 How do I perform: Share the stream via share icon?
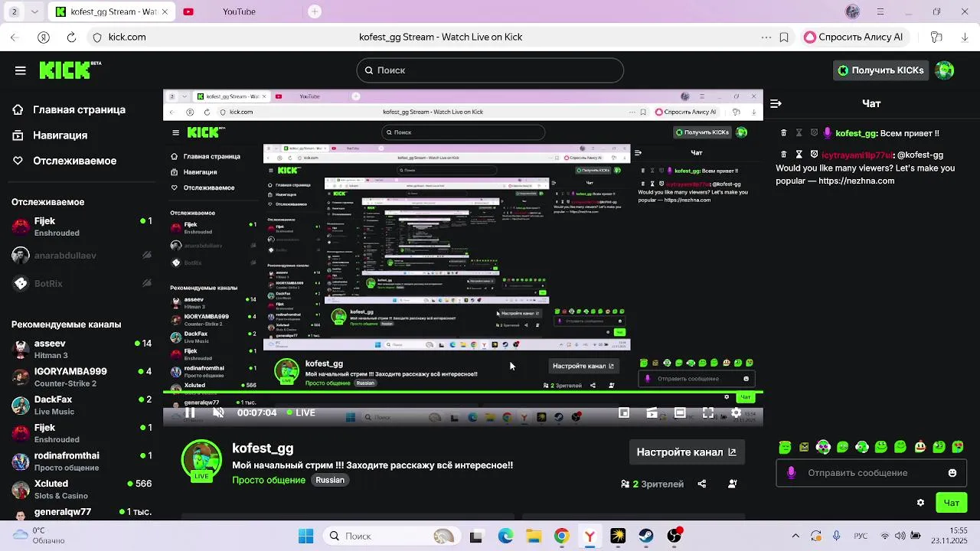(x=702, y=484)
